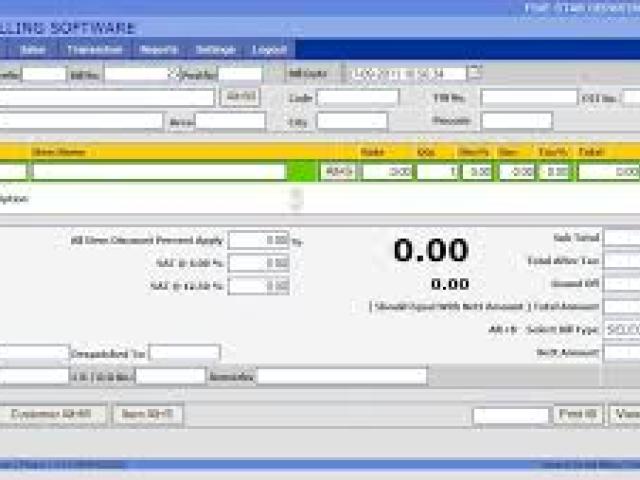Click the description area scroll arrows
Image resolution: width=640 pixels, height=480 pixels.
point(297,199)
